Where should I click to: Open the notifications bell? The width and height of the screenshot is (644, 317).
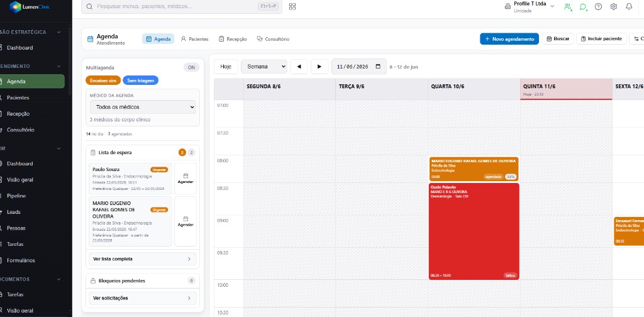[629, 6]
